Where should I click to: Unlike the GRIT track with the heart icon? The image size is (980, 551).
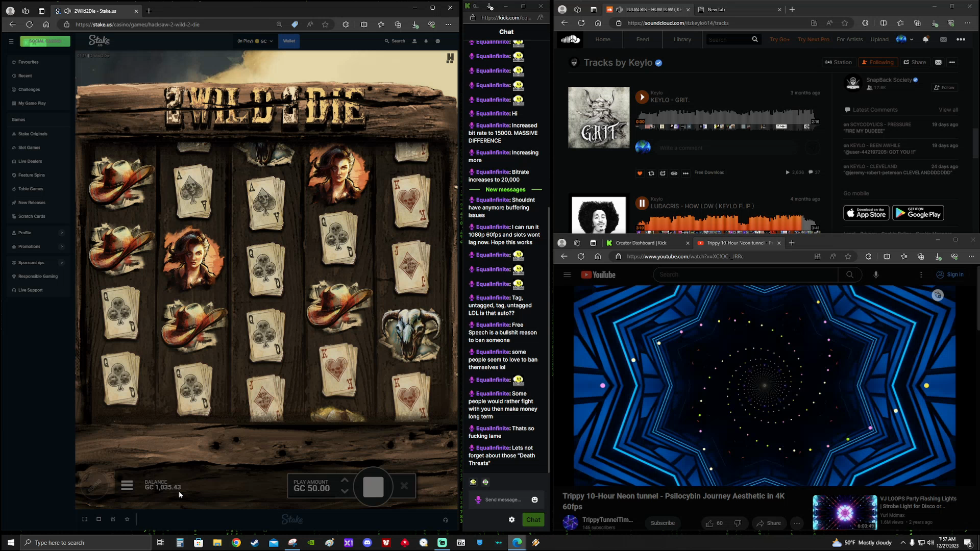pyautogui.click(x=640, y=173)
